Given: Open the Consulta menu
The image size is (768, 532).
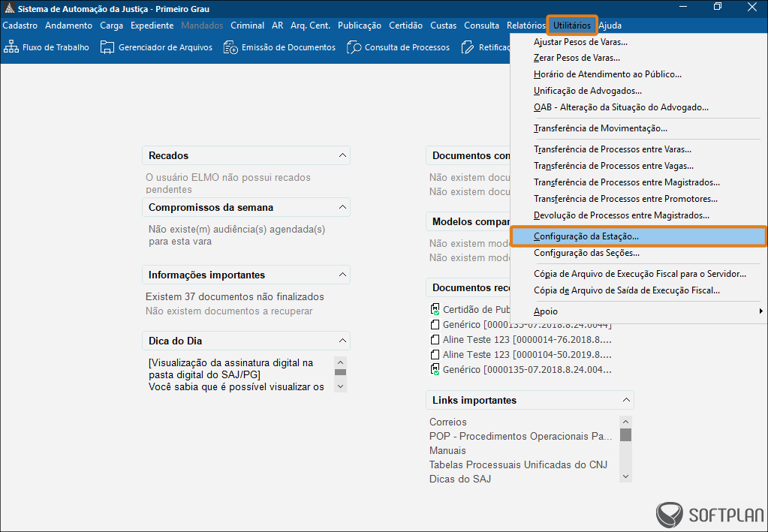Looking at the screenshot, I should coord(481,26).
